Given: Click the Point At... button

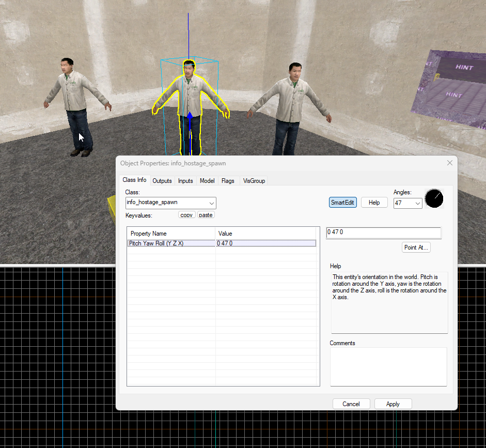Looking at the screenshot, I should point(416,248).
